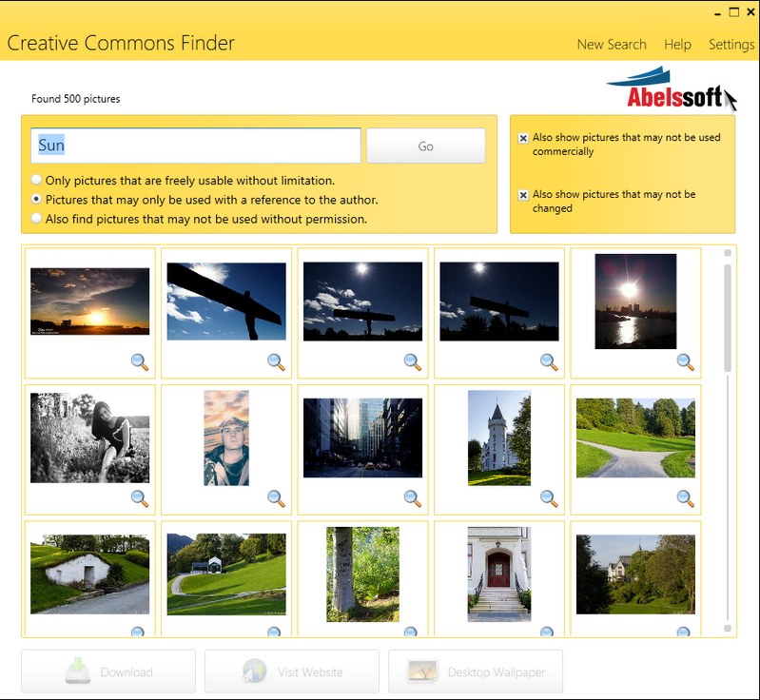
Task: Uncheck pictures that may not be changed
Action: (x=523, y=195)
